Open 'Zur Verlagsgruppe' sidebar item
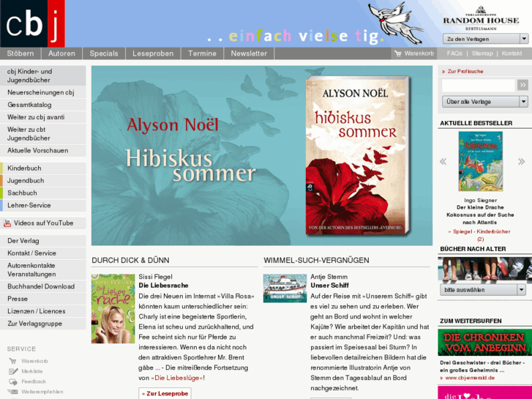This screenshot has width=532, height=399. pyautogui.click(x=42, y=324)
